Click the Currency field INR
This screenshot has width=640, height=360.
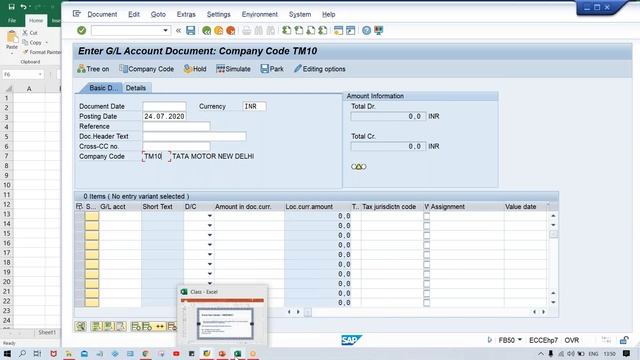(254, 106)
